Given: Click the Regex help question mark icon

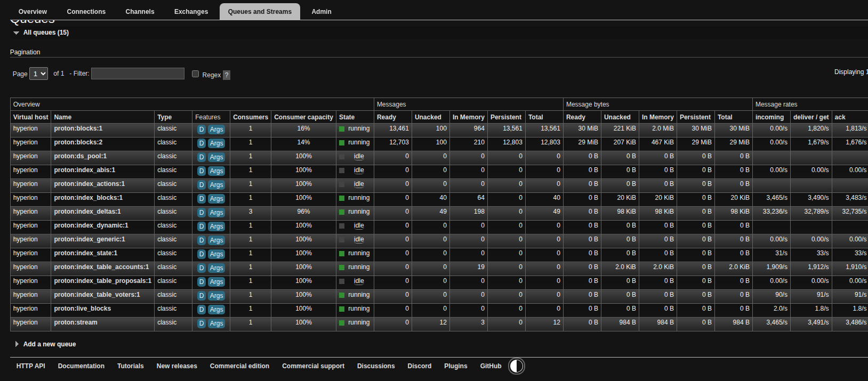Looking at the screenshot, I should point(227,75).
